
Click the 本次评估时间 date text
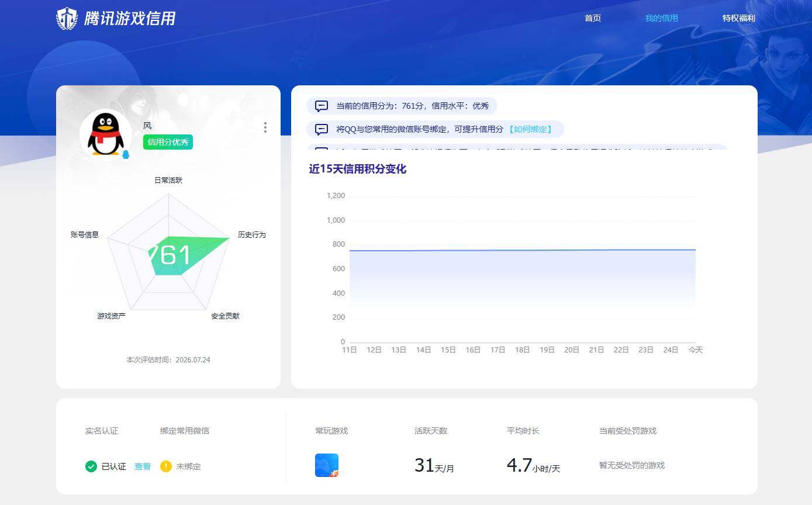pyautogui.click(x=168, y=360)
